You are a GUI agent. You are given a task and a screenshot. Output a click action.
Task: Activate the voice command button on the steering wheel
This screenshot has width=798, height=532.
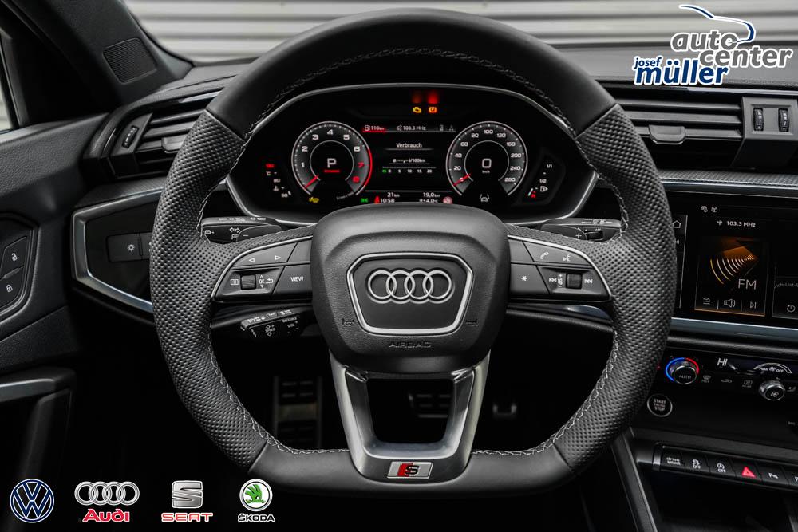[566, 258]
